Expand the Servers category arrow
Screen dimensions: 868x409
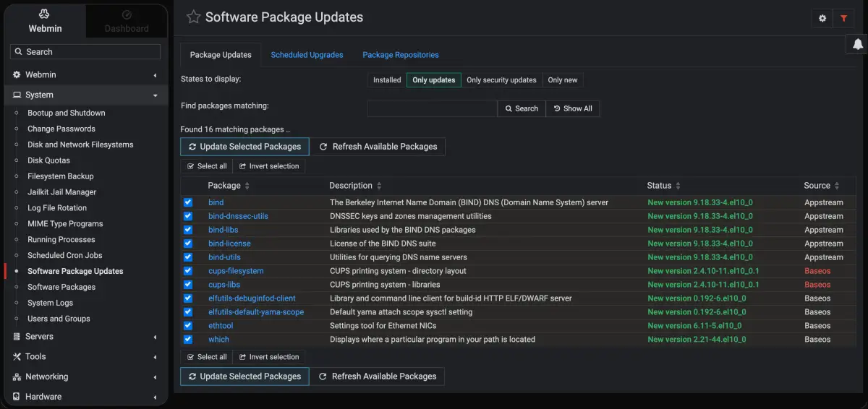point(155,337)
